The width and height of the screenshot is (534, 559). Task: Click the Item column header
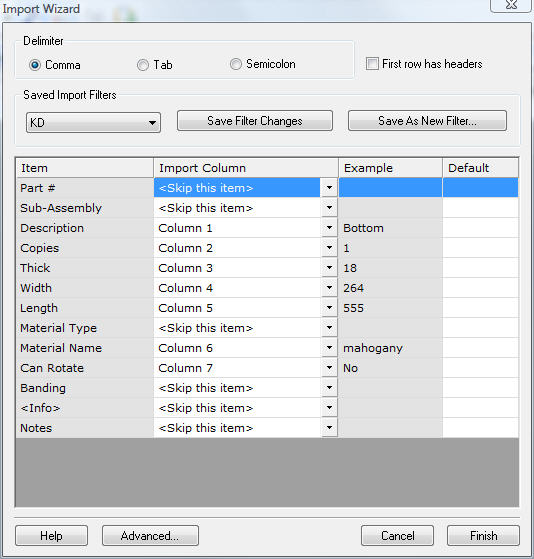tap(85, 168)
